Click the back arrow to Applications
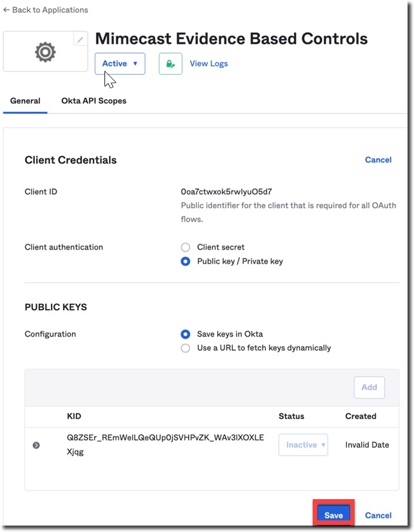 [x=7, y=10]
